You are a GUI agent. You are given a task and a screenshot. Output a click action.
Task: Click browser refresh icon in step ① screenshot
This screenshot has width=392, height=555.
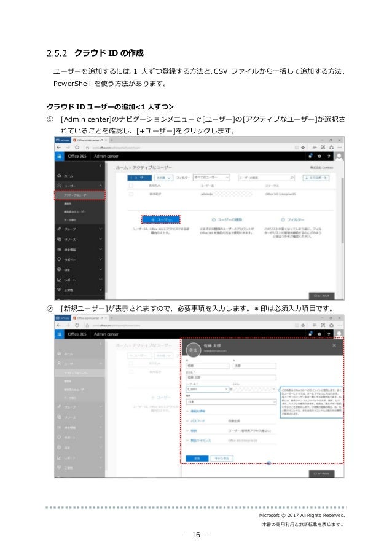pyautogui.click(x=77, y=148)
